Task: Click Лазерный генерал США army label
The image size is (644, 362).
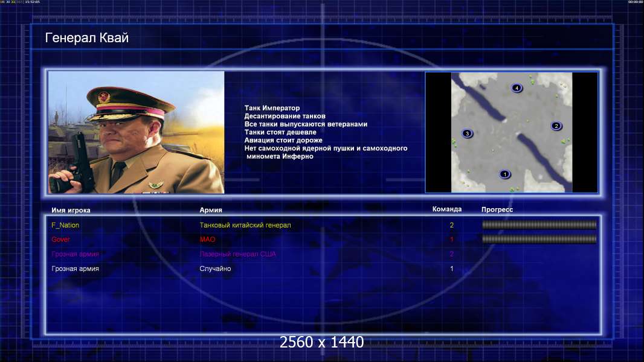Action: 238,254
